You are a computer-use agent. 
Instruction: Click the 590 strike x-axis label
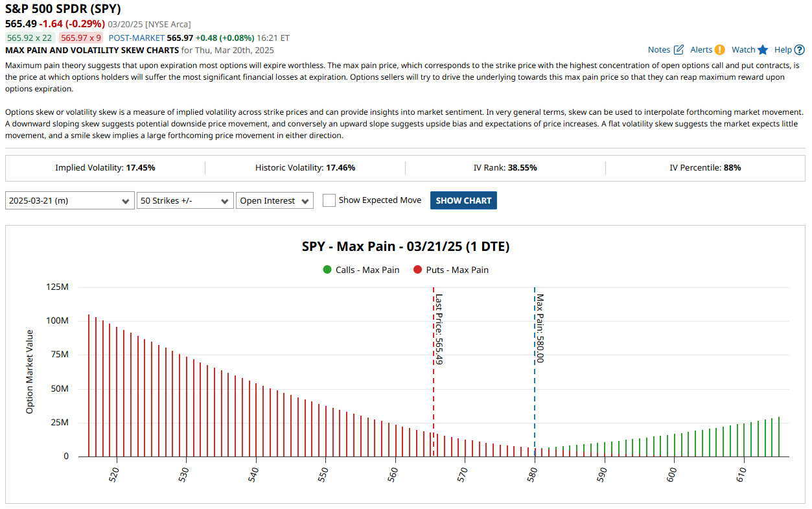click(x=603, y=473)
